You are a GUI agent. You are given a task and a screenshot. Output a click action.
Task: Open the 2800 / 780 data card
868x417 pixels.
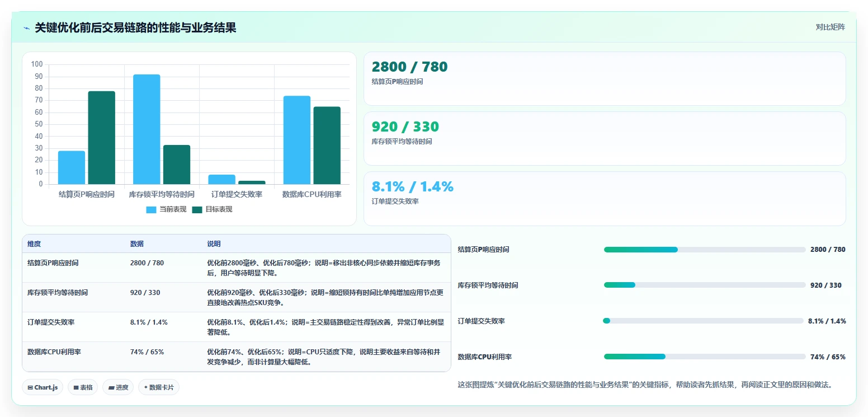(605, 78)
